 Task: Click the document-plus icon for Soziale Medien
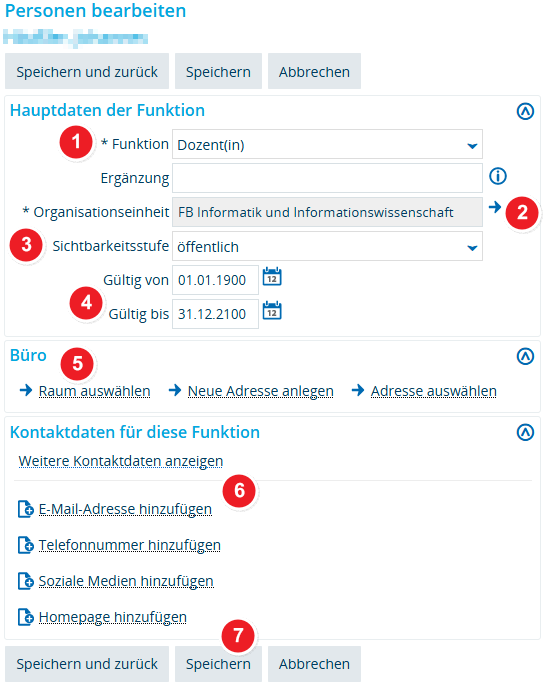coord(26,581)
